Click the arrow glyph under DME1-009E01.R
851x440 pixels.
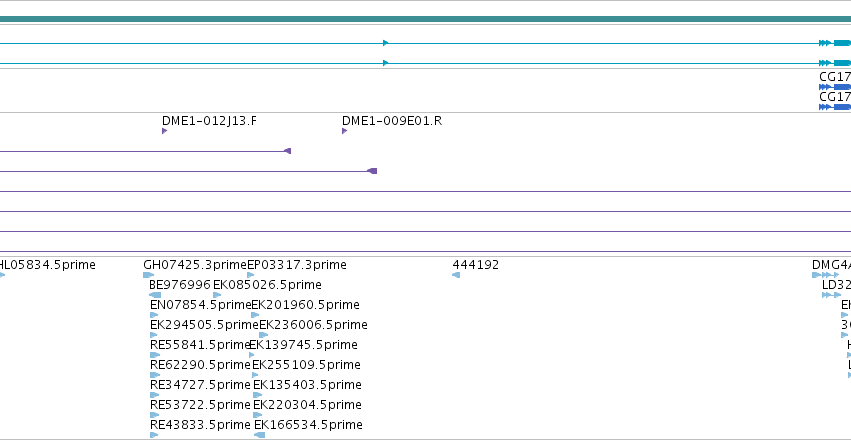(x=344, y=131)
